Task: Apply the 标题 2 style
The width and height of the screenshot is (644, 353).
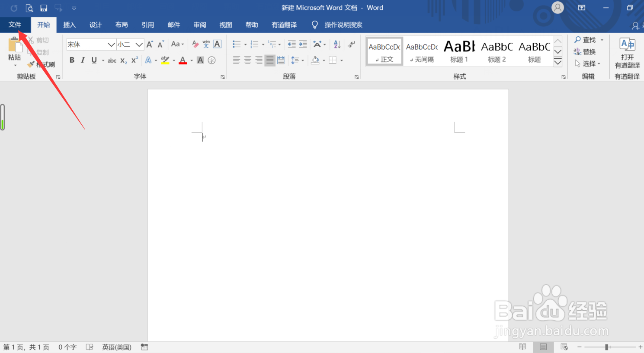Action: (x=497, y=51)
